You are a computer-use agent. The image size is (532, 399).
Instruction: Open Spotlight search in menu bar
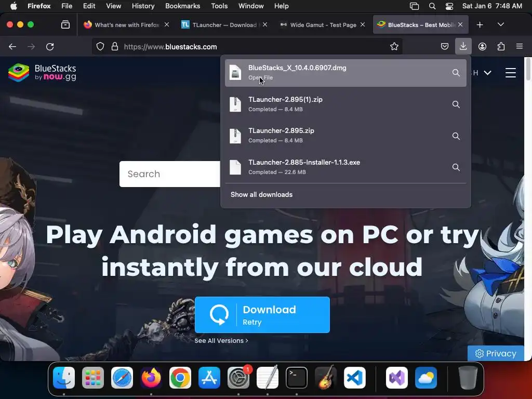point(432,6)
